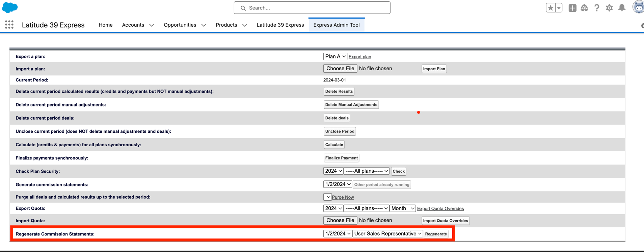Open the Generate commission statements period dropdown
The image size is (644, 252).
(x=338, y=184)
